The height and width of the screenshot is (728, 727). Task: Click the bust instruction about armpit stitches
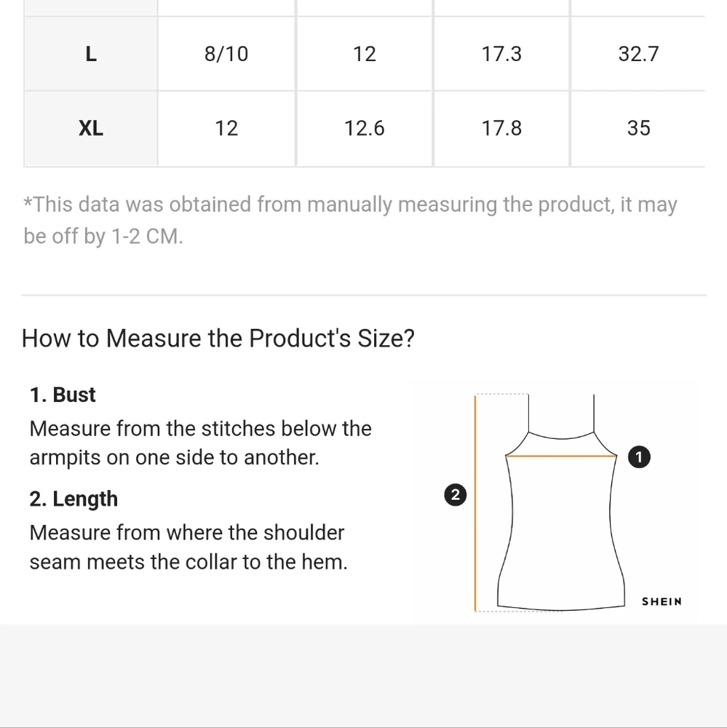(x=200, y=443)
